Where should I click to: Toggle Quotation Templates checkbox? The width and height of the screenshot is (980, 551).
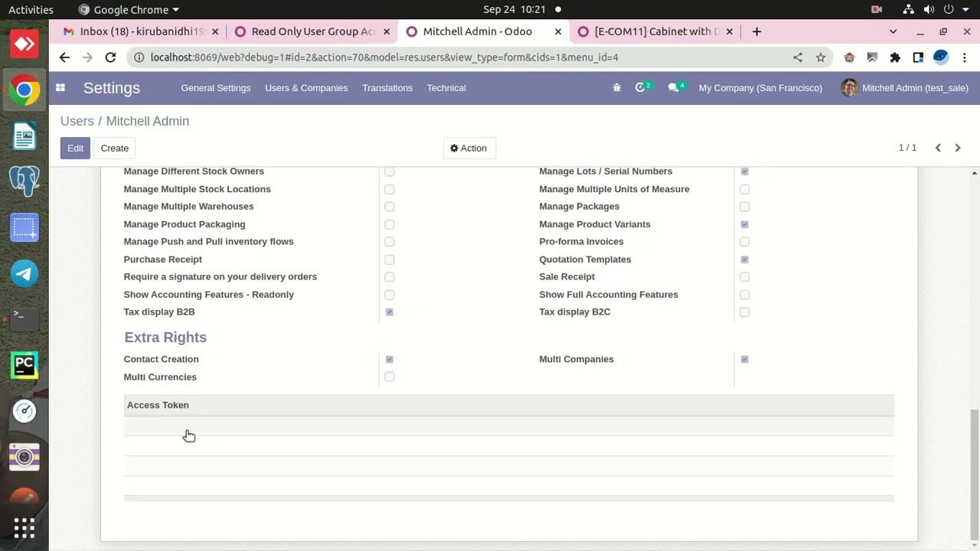(x=744, y=259)
